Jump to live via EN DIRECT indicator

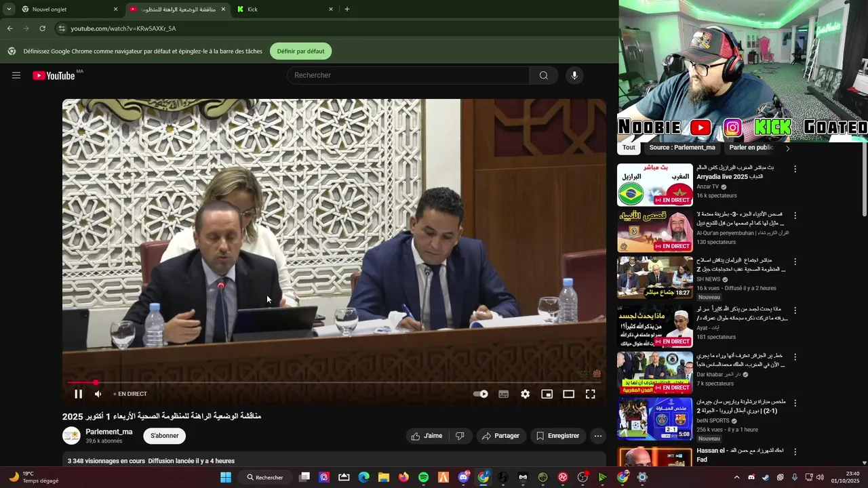click(130, 394)
